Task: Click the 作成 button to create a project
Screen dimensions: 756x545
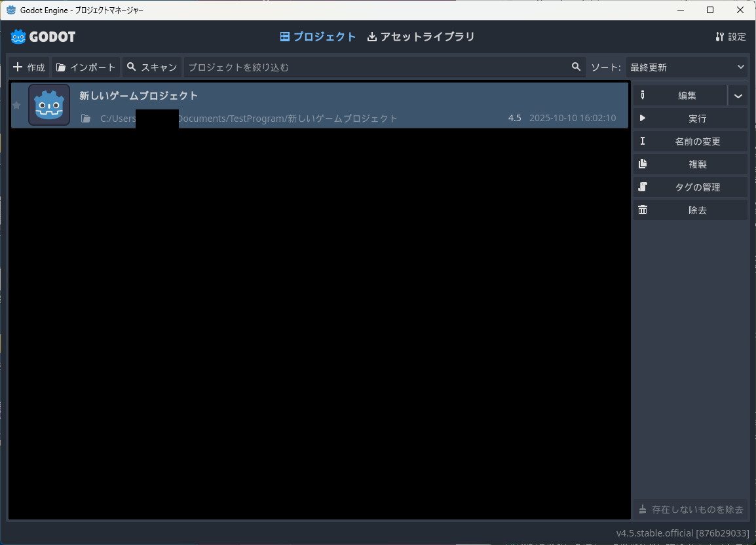Action: click(29, 67)
